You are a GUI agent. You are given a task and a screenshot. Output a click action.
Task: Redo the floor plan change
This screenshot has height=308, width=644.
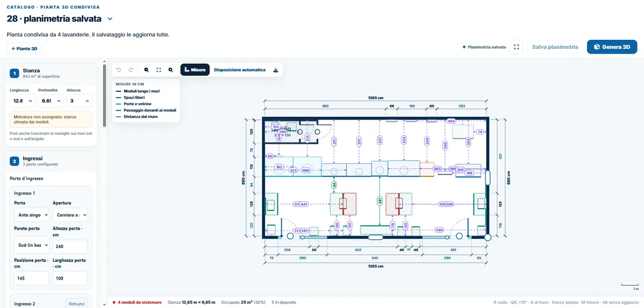(130, 70)
